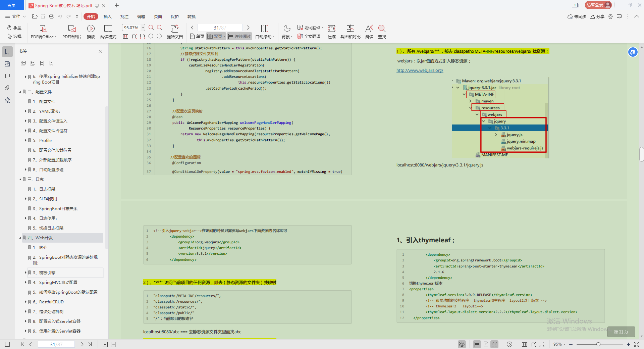Open thumbnails panel in sidebar
The height and width of the screenshot is (349, 644).
(x=7, y=64)
